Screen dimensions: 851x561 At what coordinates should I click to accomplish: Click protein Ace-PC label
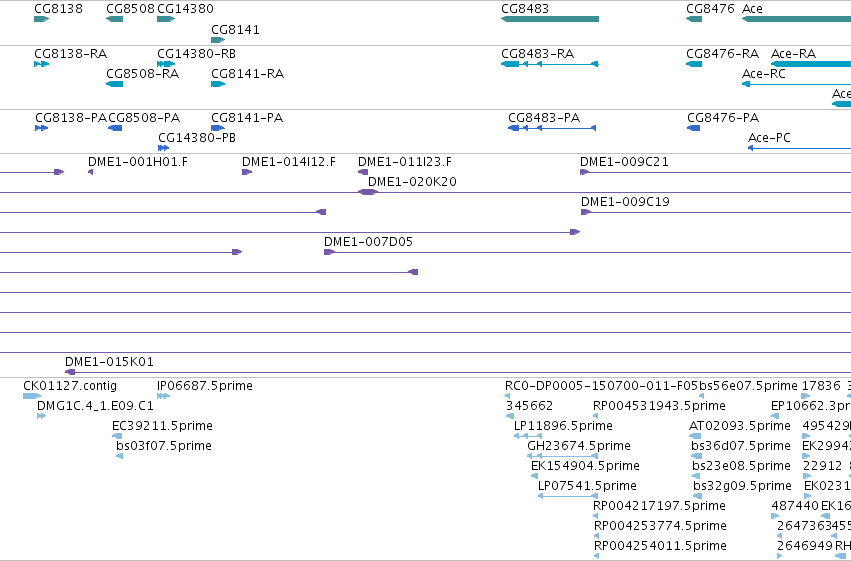click(x=769, y=138)
